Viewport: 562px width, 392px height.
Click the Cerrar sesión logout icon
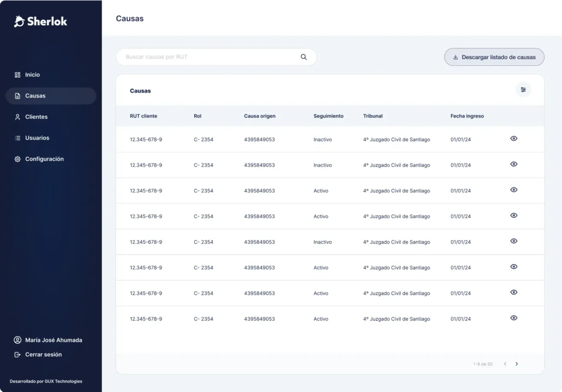click(18, 355)
